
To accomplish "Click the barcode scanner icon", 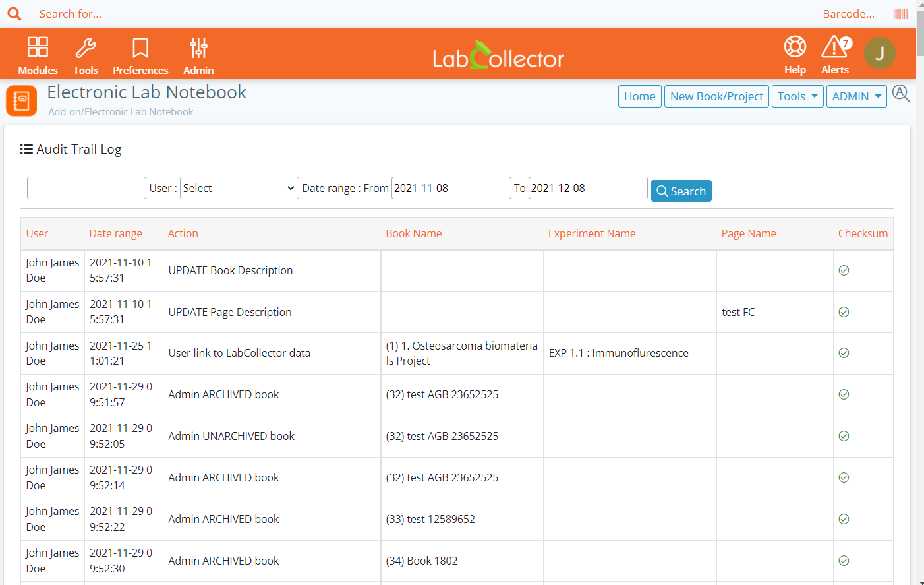I will pos(900,14).
